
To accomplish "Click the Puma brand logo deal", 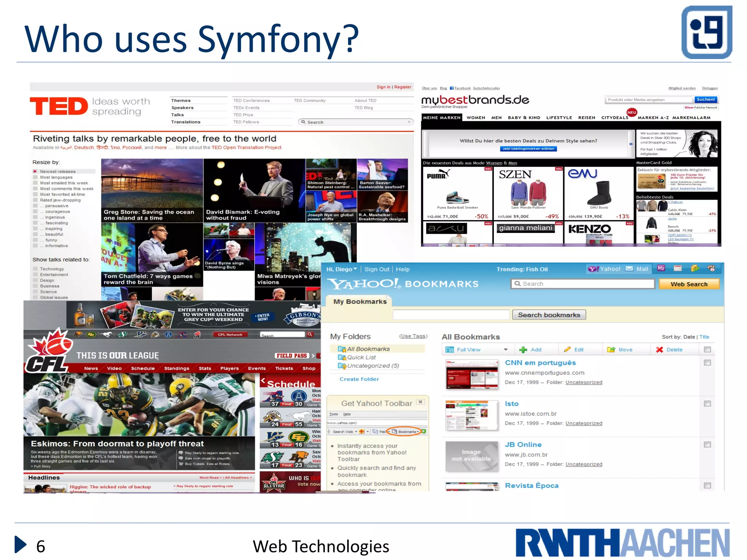I will tap(438, 174).
